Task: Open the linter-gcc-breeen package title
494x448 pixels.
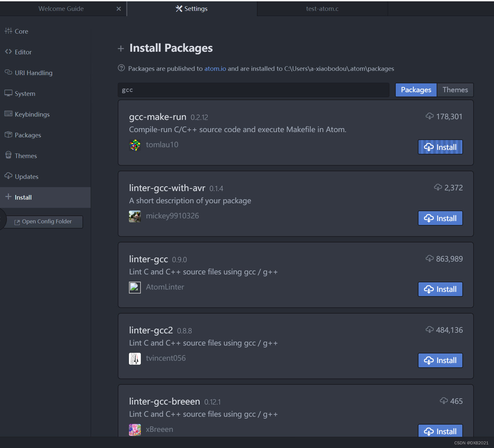Action: 165,402
